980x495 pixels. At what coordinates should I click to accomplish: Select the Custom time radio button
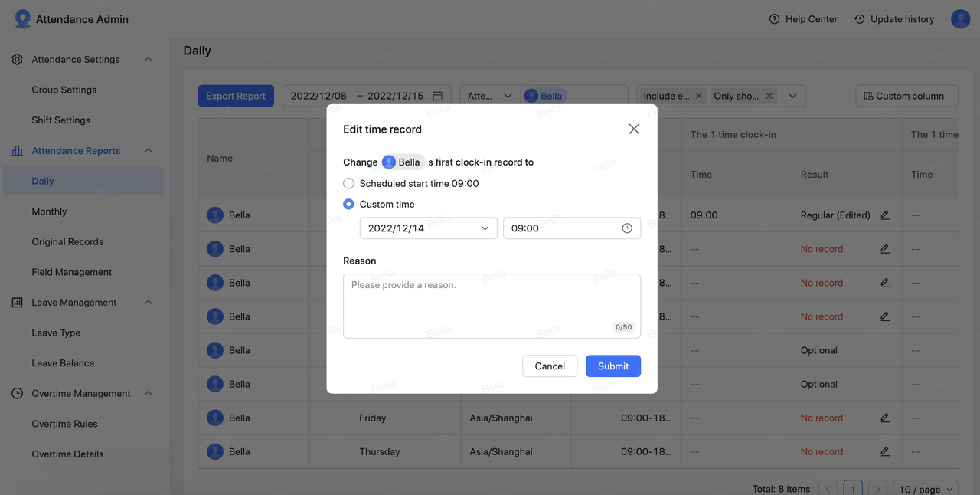[349, 205]
